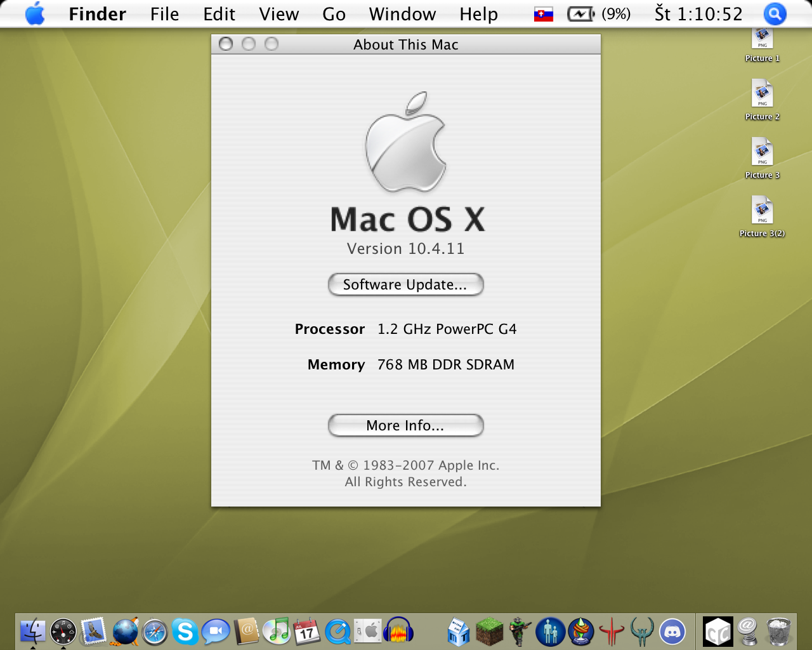Open Minecraft grass block icon
Image resolution: width=812 pixels, height=650 pixels.
(489, 632)
